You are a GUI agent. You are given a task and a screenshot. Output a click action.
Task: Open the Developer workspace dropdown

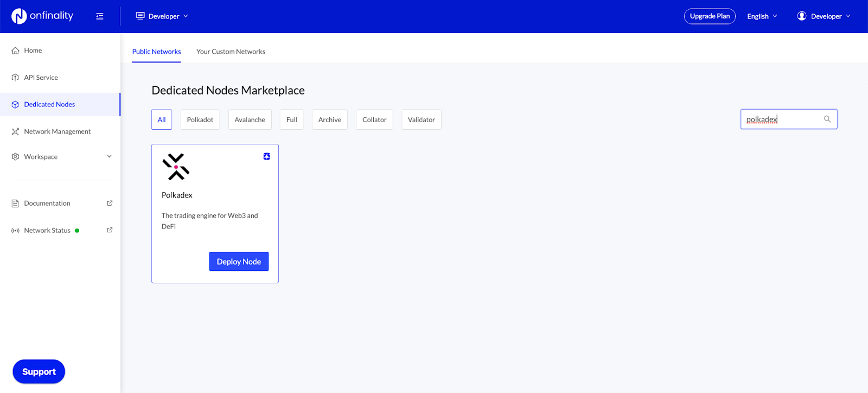coord(162,16)
